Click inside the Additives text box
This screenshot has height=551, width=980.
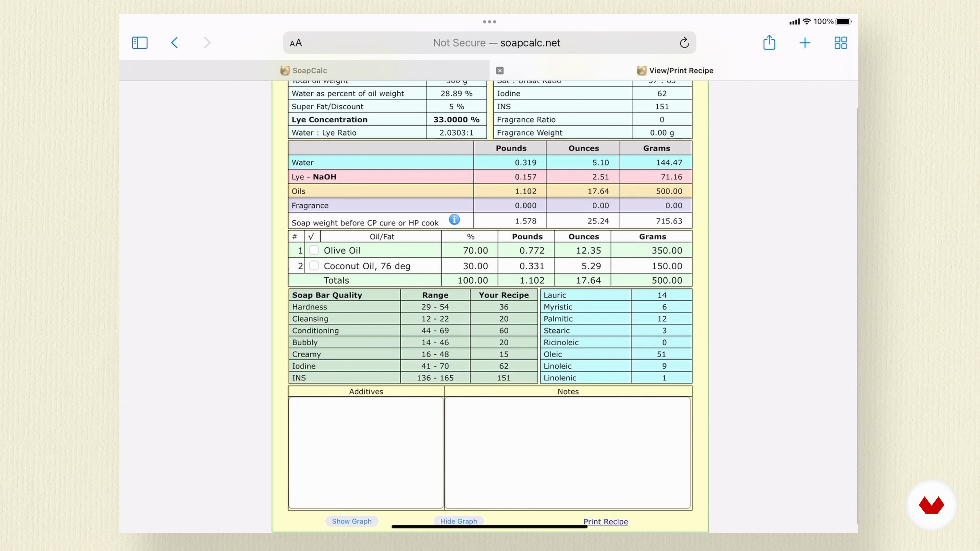click(x=366, y=453)
